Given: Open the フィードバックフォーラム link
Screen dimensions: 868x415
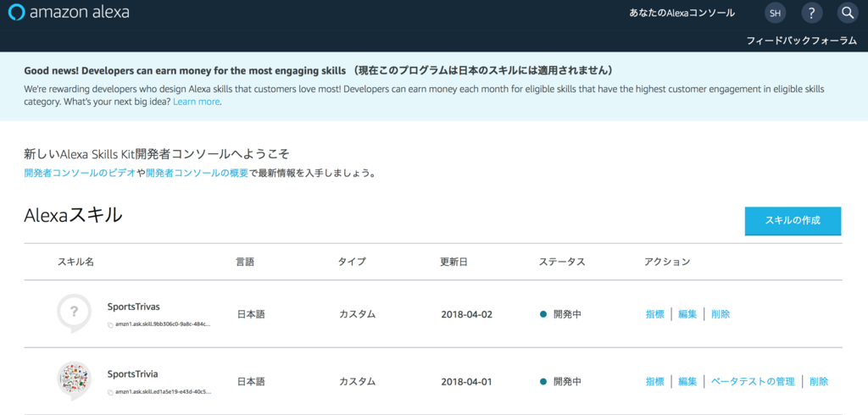Looking at the screenshot, I should pyautogui.click(x=802, y=41).
